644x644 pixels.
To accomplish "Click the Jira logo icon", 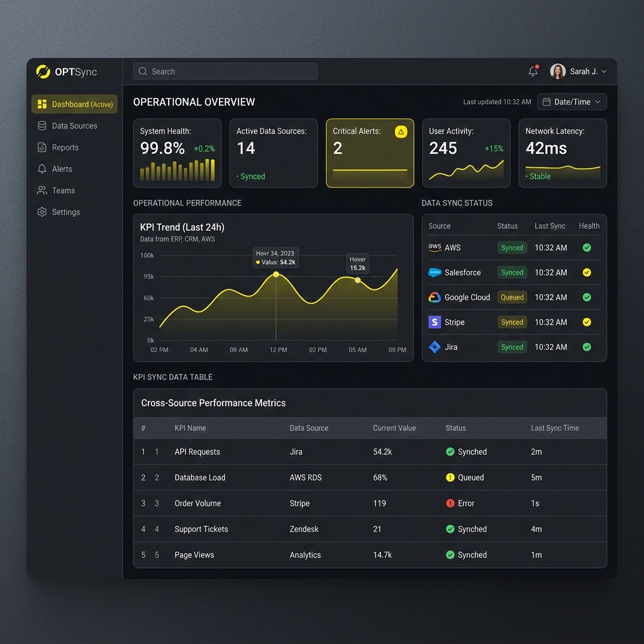I will (x=435, y=347).
